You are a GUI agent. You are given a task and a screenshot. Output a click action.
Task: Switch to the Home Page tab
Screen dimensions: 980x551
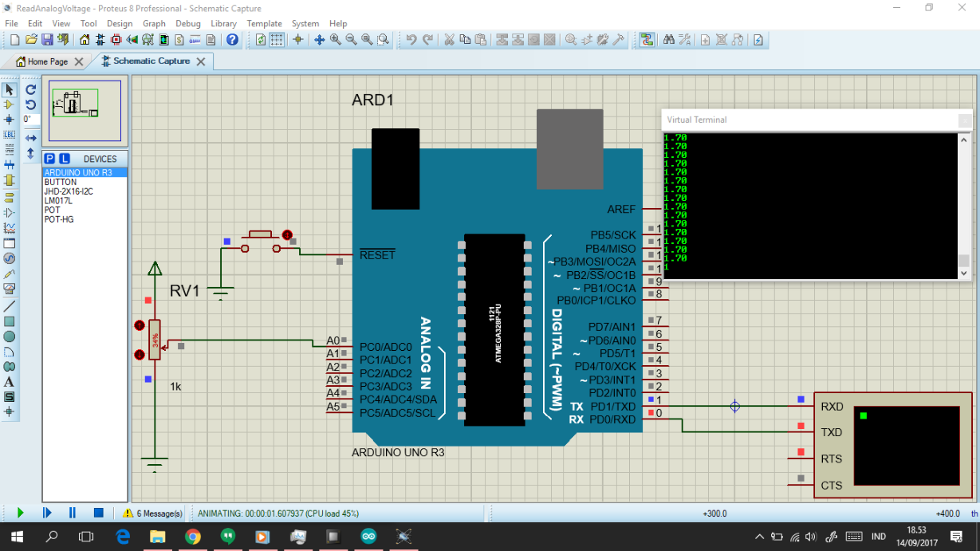(48, 61)
